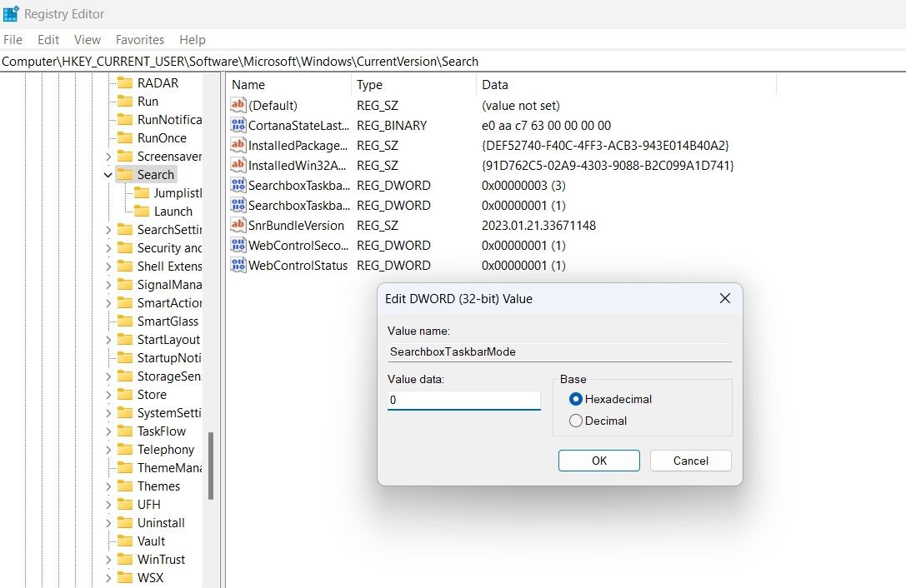The image size is (906, 588).
Task: Select the ThemeMana tree key
Action: [x=169, y=468]
